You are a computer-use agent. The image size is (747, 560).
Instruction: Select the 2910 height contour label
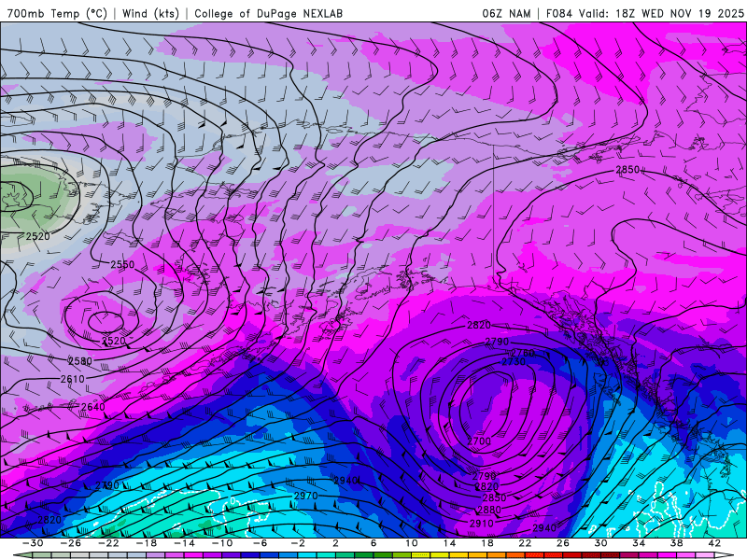(x=481, y=524)
